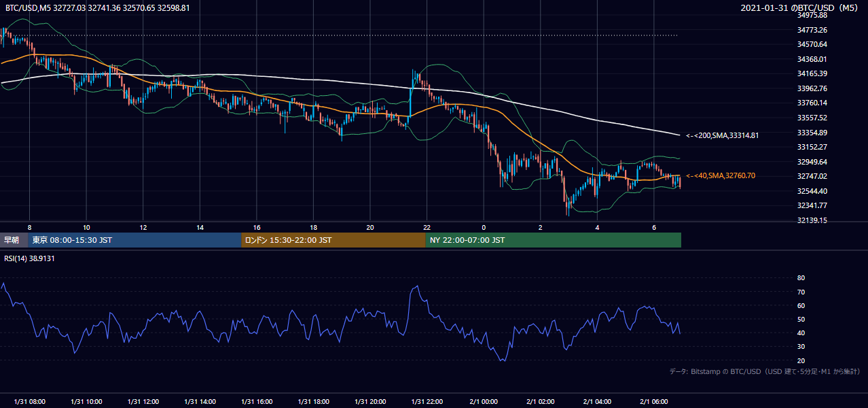The width and height of the screenshot is (868, 408).
Task: Click the RSI axis level 50
Action: (x=801, y=319)
